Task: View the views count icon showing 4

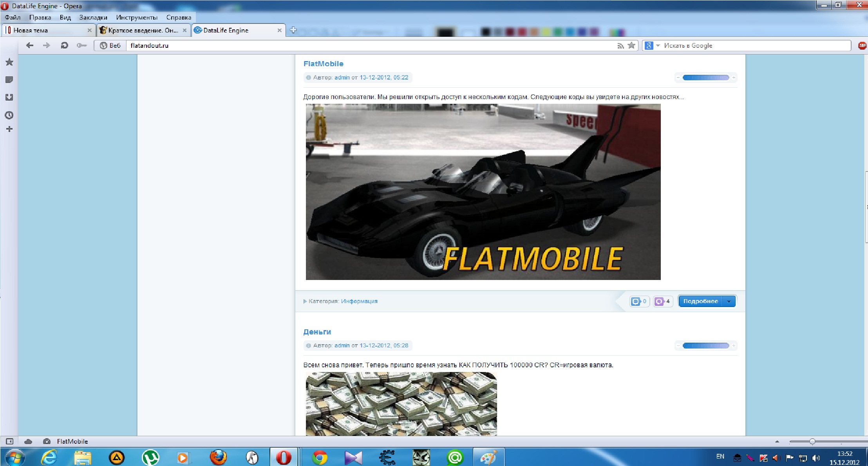Action: click(x=663, y=301)
